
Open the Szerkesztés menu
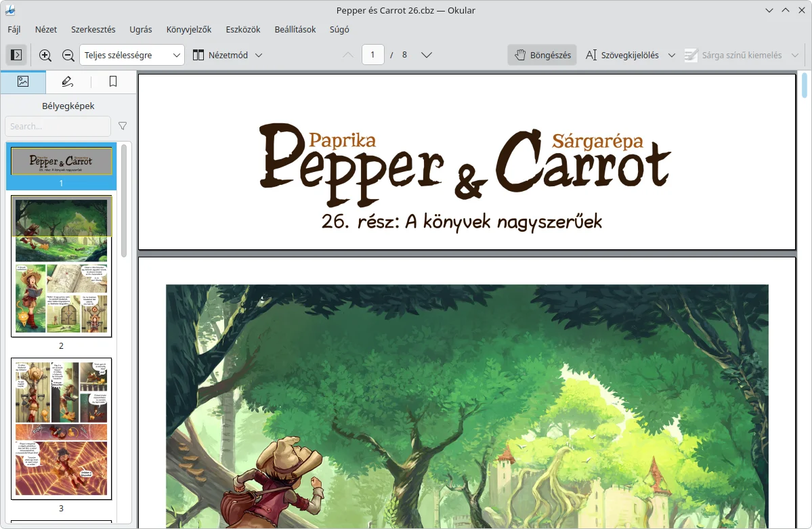pos(93,30)
